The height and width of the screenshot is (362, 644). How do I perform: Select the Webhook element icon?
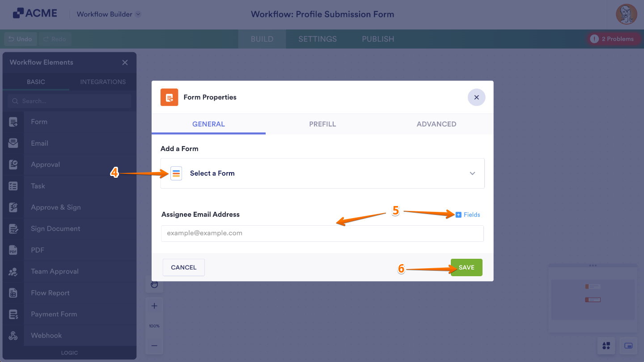click(13, 336)
